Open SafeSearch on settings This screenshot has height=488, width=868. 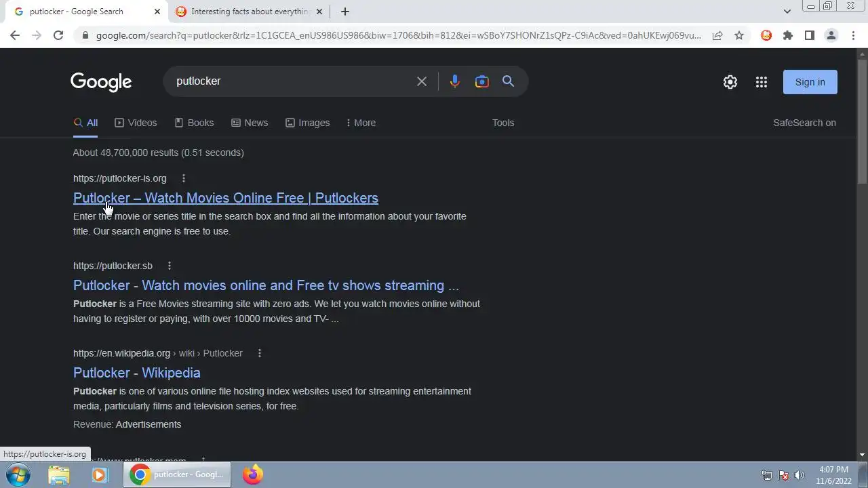804,123
